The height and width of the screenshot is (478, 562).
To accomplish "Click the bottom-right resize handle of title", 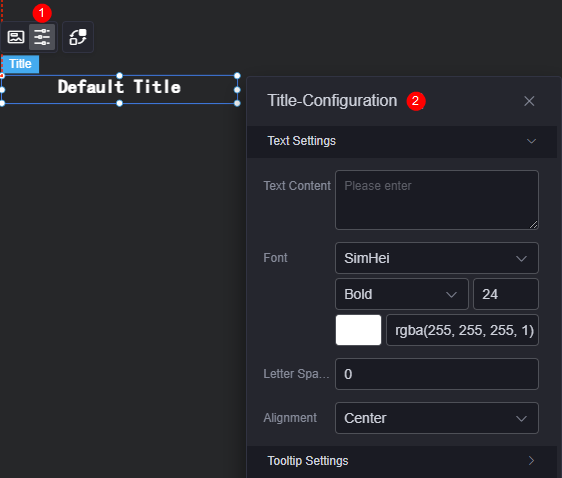I will point(237,104).
